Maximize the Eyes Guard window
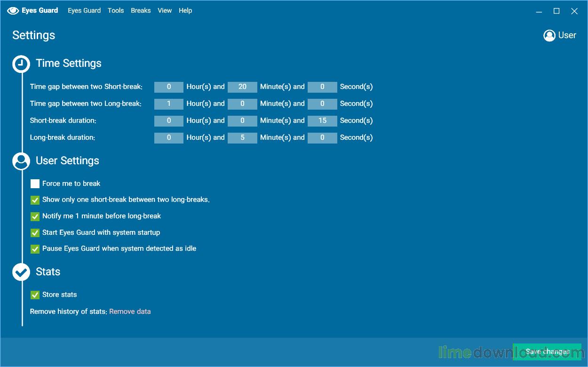This screenshot has width=588, height=367. tap(556, 11)
